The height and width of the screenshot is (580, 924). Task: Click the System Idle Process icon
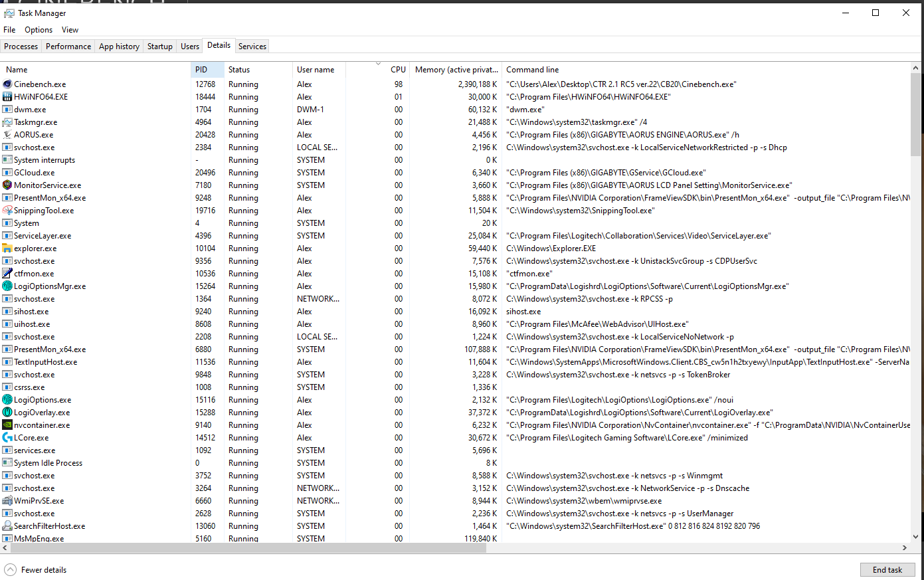click(7, 463)
